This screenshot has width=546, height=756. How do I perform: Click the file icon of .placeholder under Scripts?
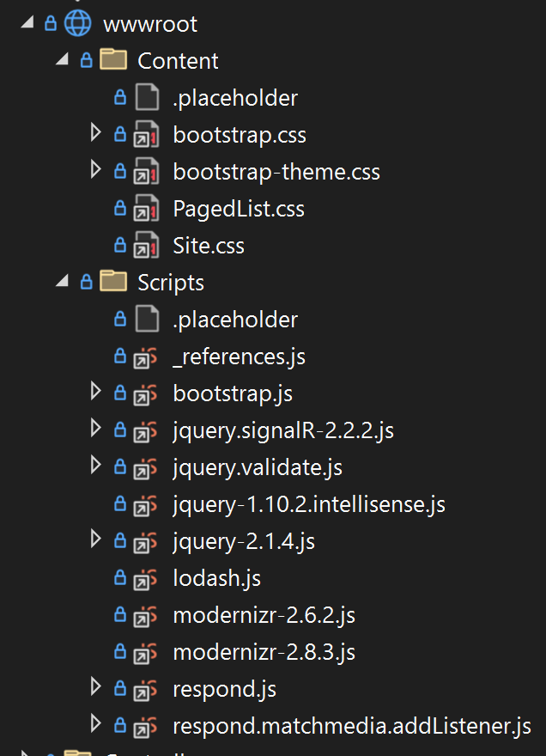pos(147,319)
